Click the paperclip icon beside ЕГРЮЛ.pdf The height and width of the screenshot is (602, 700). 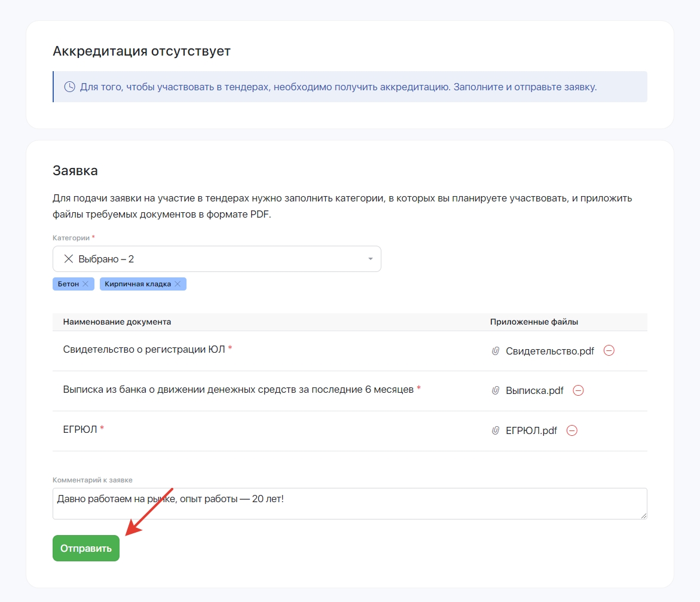[x=495, y=430]
